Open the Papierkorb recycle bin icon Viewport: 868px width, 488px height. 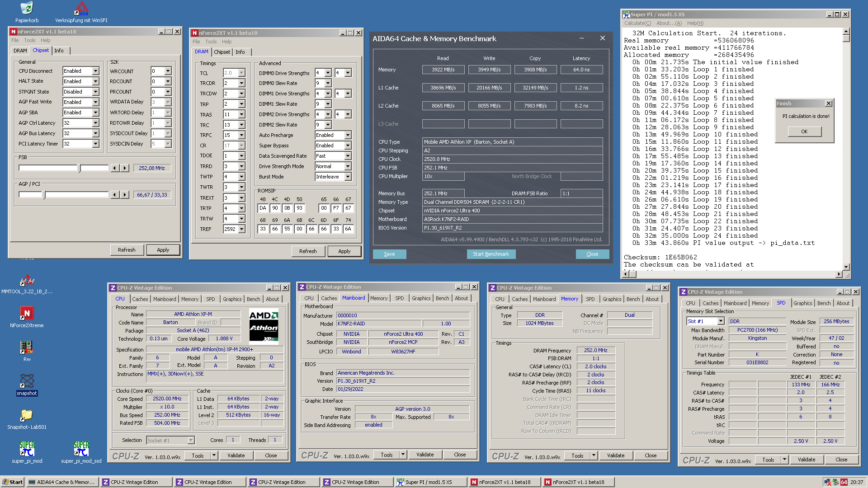pos(27,8)
